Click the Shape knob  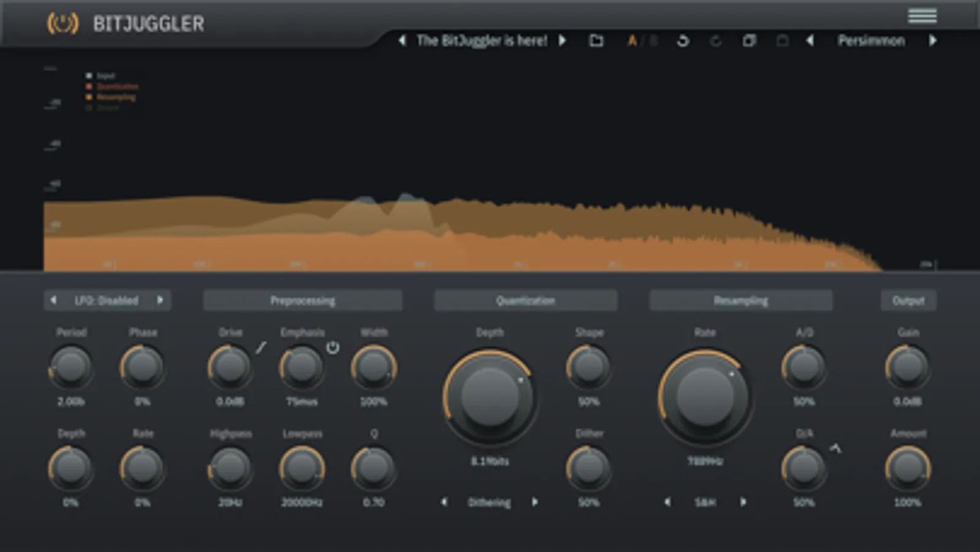[588, 367]
